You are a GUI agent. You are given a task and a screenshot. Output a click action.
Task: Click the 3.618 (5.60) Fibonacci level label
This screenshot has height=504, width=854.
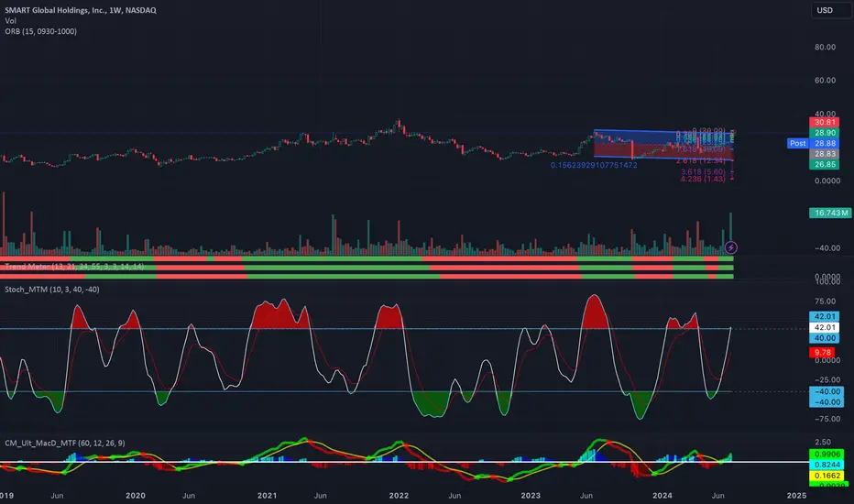[703, 171]
